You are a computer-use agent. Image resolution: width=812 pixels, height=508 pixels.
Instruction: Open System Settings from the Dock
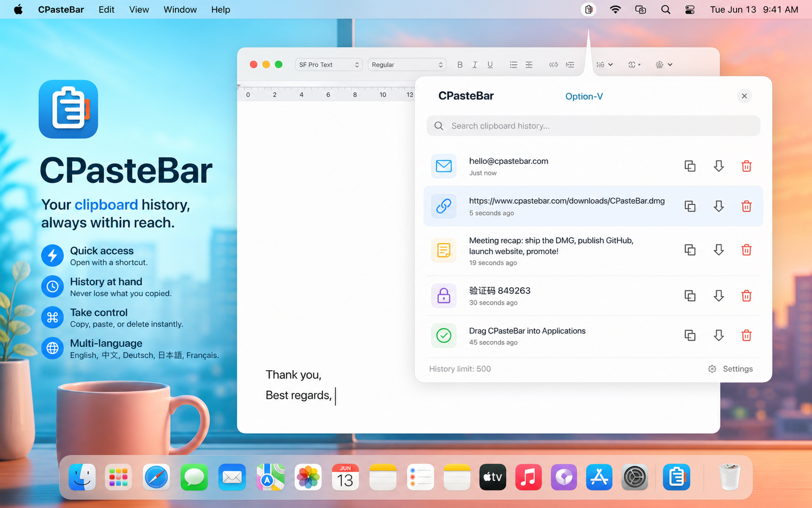(635, 477)
